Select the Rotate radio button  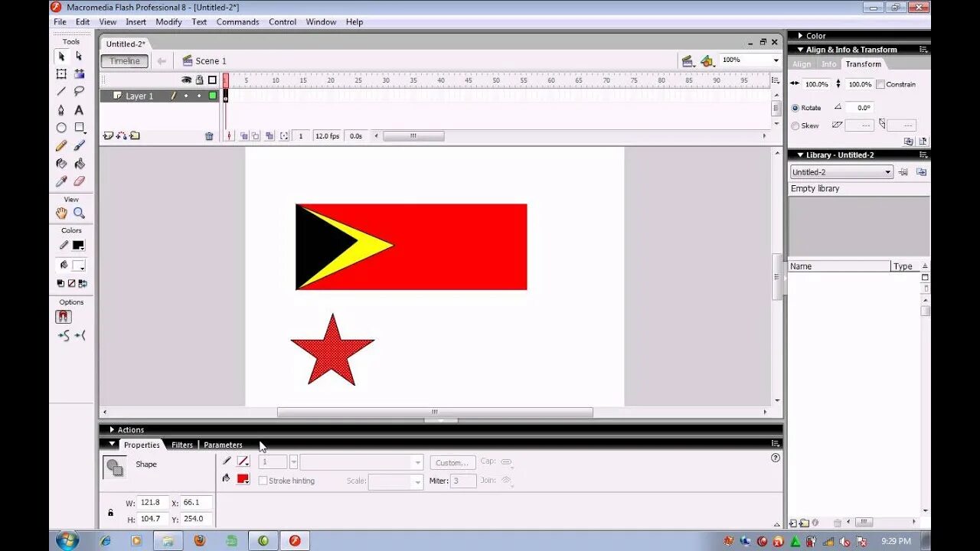(795, 108)
